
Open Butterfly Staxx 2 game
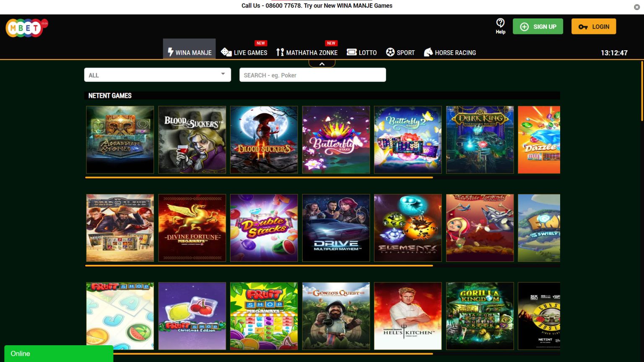[408, 140]
